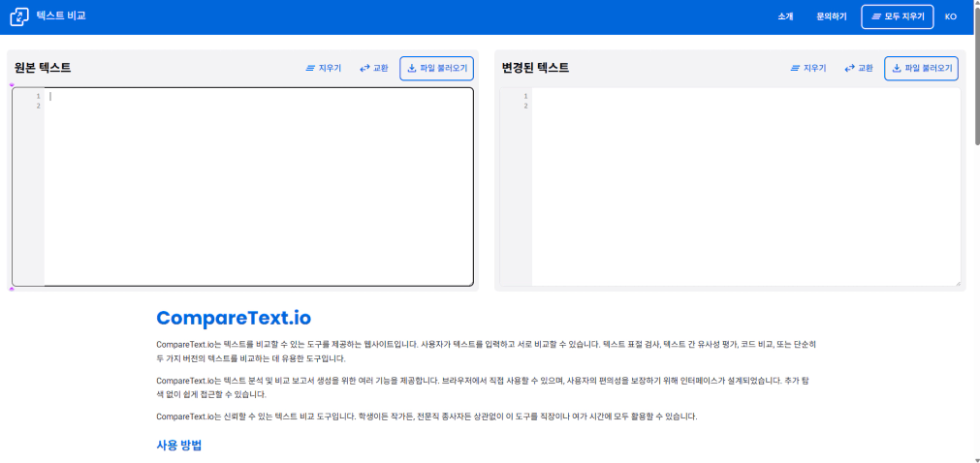
Task: Click the 변경된 텍스트 heading
Action: 536,68
